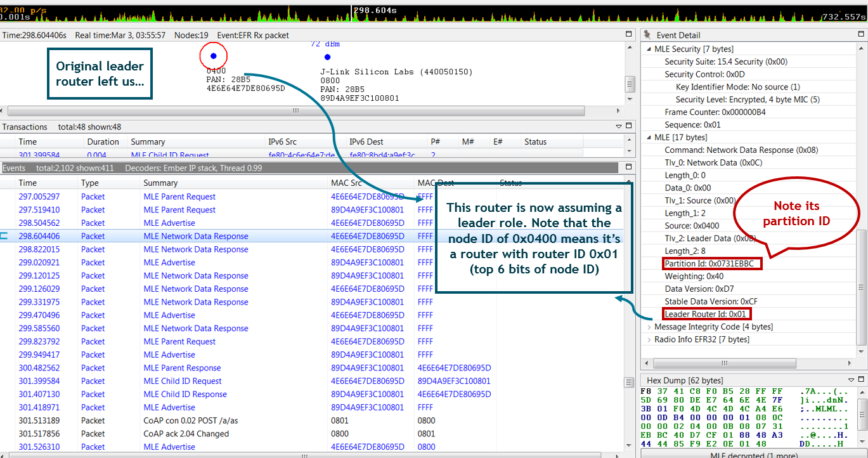The height and width of the screenshot is (458, 868).
Task: Maximize the network map panel
Action: pos(629,35)
